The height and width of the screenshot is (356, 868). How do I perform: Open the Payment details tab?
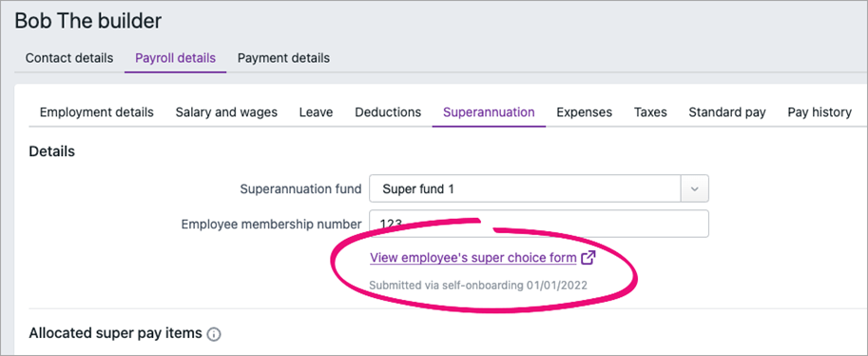click(283, 58)
